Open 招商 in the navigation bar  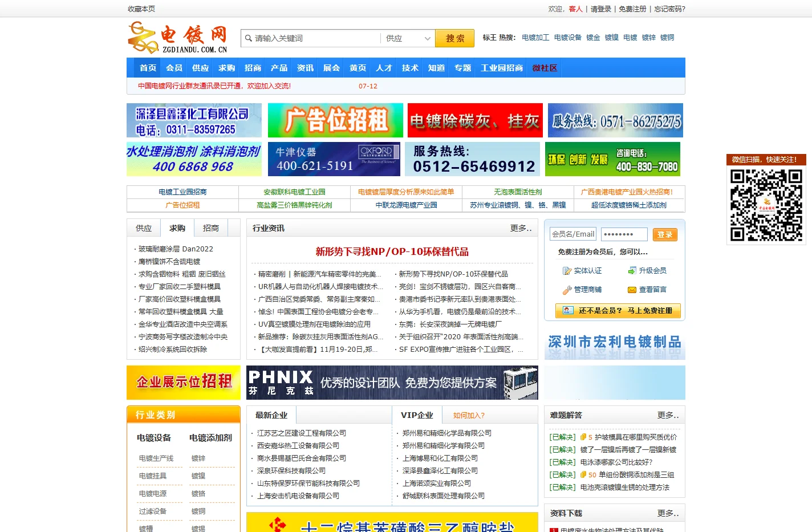tap(253, 68)
